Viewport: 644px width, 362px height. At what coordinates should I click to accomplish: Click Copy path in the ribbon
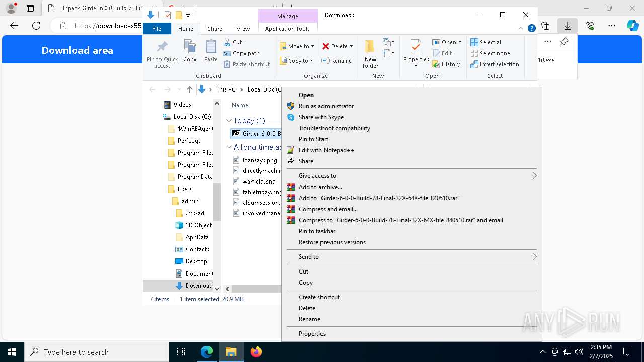pyautogui.click(x=242, y=53)
